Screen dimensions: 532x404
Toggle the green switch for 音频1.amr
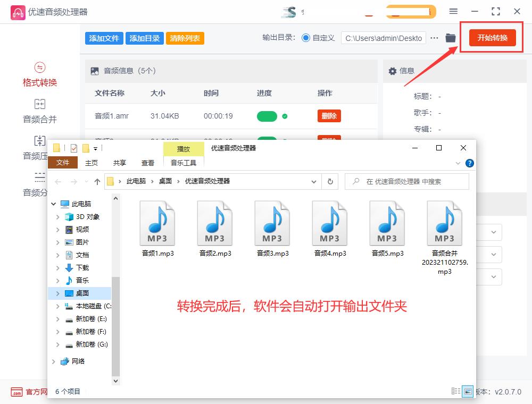tap(267, 115)
